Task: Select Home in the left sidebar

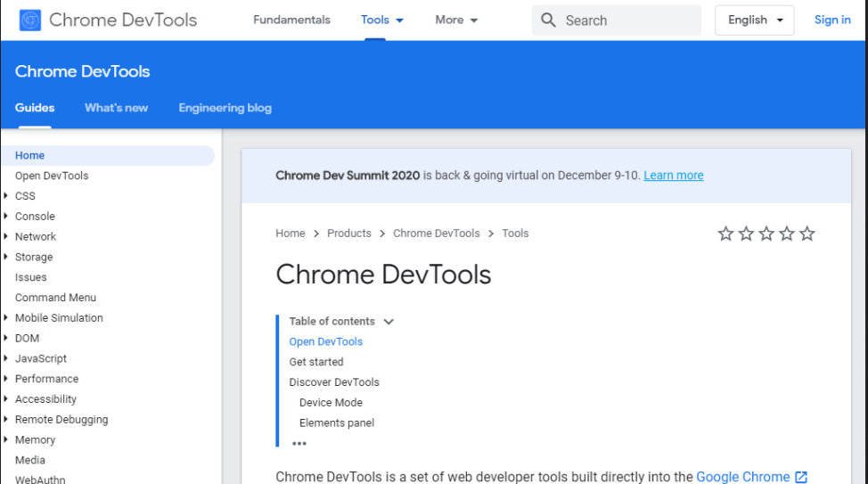Action: coord(108,156)
